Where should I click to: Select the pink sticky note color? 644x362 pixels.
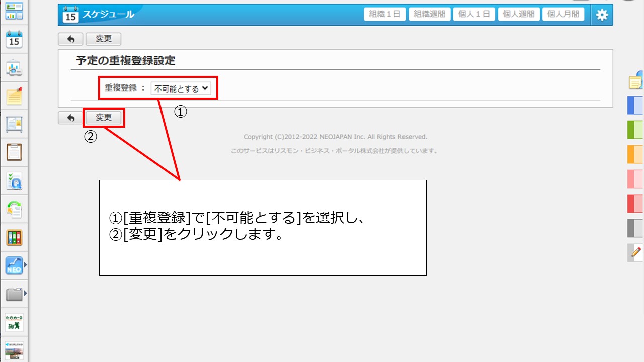click(x=635, y=179)
